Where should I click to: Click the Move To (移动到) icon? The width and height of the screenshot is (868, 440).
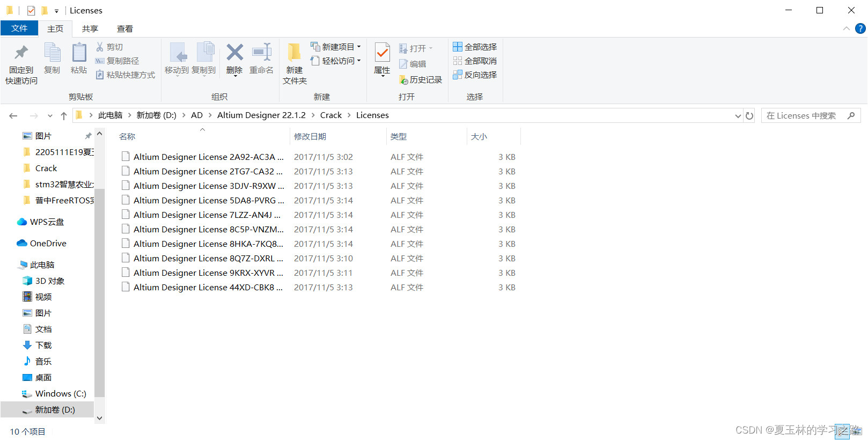click(x=177, y=52)
